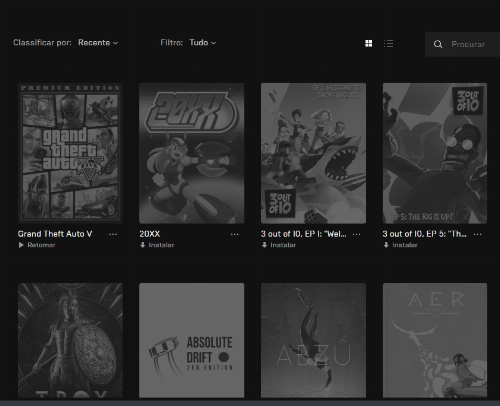The width and height of the screenshot is (500, 406).
Task: Click the '3 out of 10, EP 5' title
Action: point(425,234)
